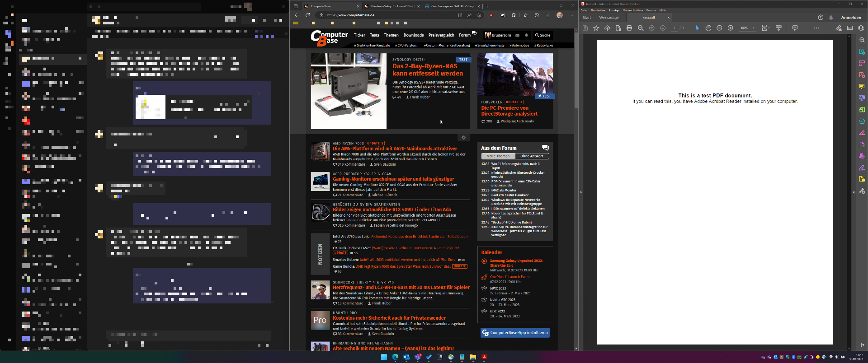
Task: Click the Acrobat scrolling mode icon
Action: 778,28
